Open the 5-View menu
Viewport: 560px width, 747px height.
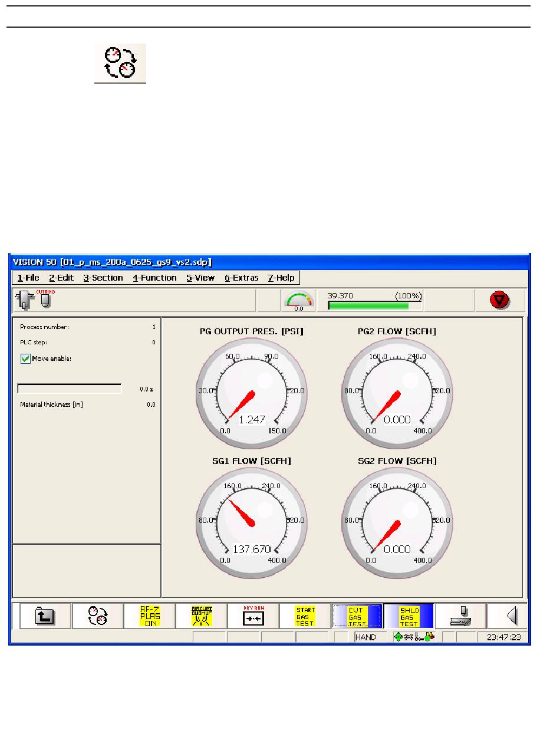[x=200, y=278]
